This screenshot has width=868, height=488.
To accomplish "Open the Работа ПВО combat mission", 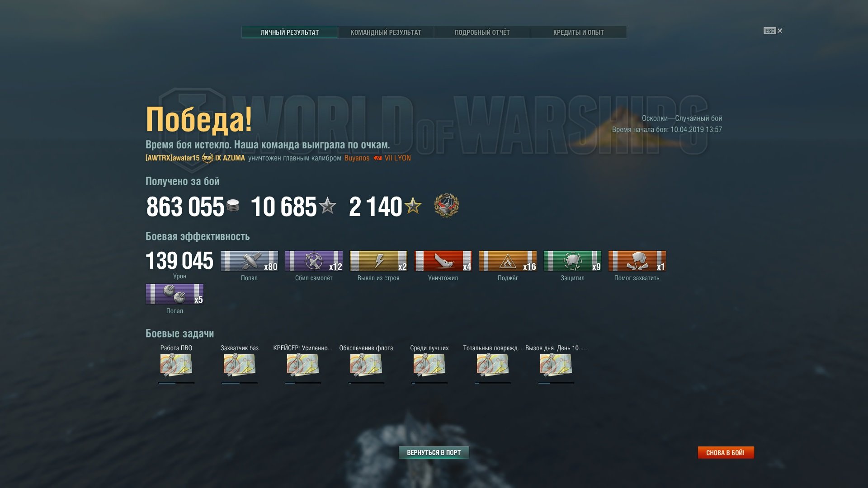I will point(176,365).
